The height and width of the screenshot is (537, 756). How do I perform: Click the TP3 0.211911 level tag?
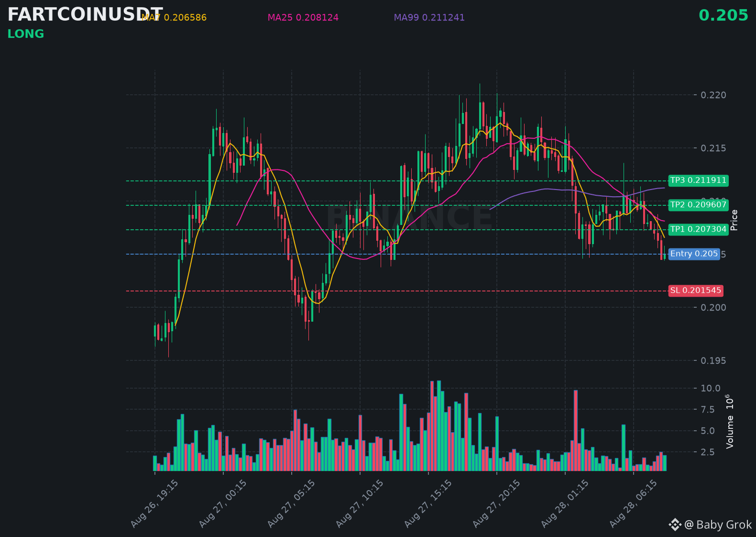698,180
